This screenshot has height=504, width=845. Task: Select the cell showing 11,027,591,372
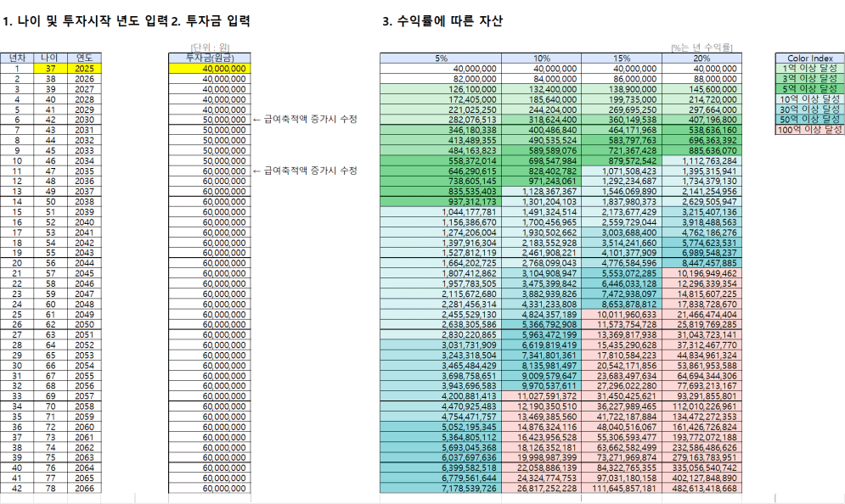pos(542,395)
